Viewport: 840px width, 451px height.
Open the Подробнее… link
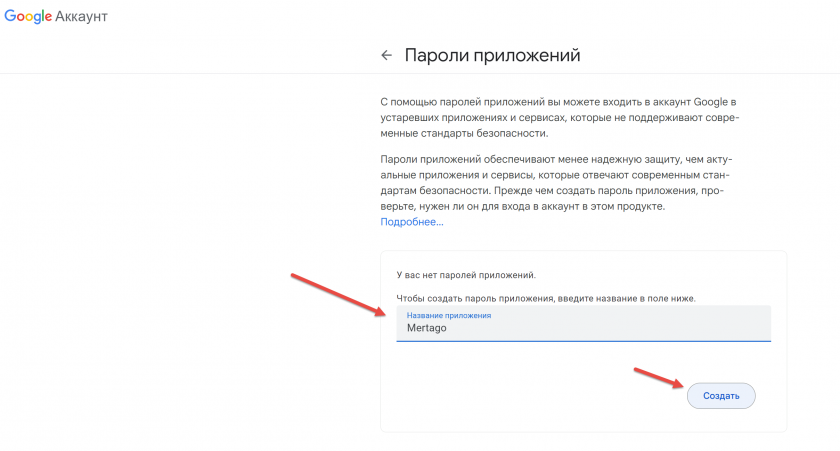(x=411, y=221)
